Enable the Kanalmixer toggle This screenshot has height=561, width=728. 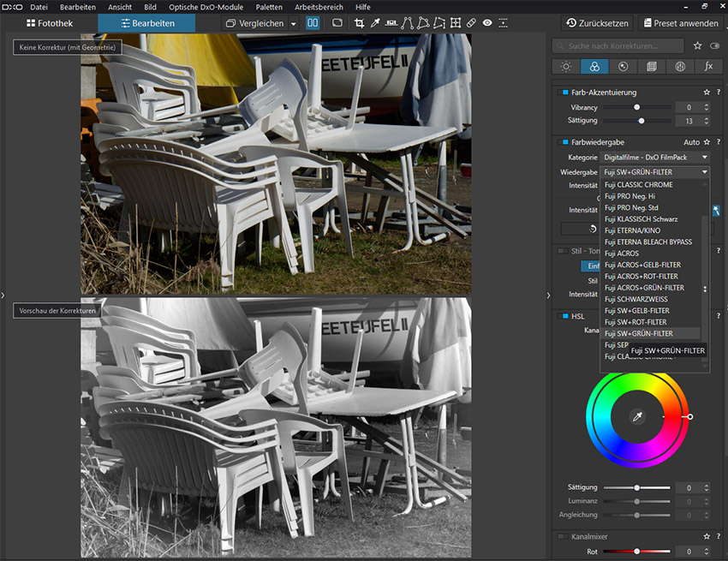pyautogui.click(x=564, y=537)
